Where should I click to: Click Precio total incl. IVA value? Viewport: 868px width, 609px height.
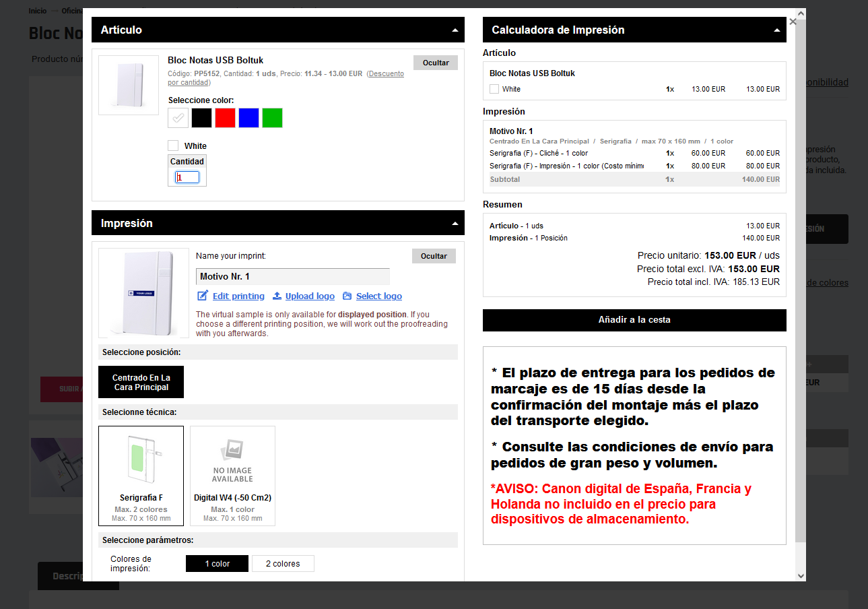(x=756, y=282)
